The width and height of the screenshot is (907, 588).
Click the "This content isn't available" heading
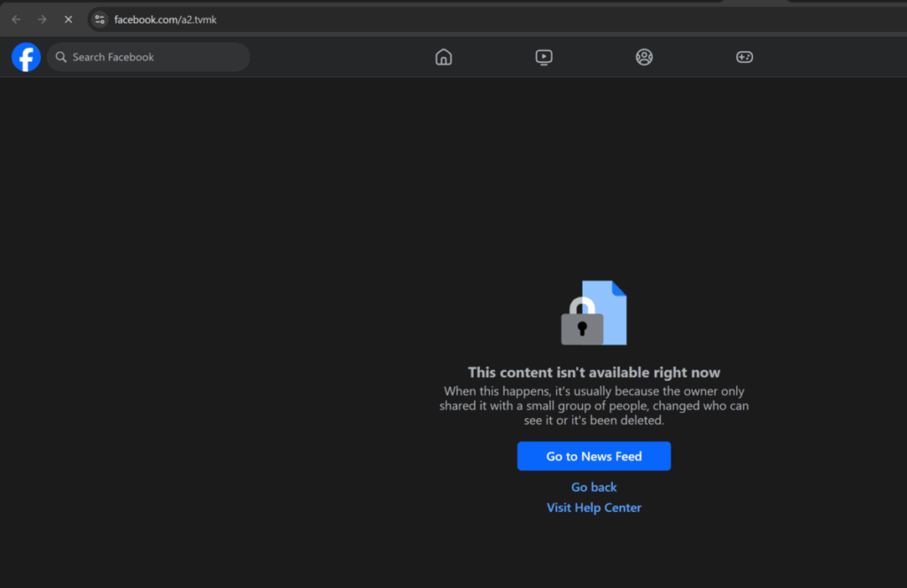[x=593, y=373]
